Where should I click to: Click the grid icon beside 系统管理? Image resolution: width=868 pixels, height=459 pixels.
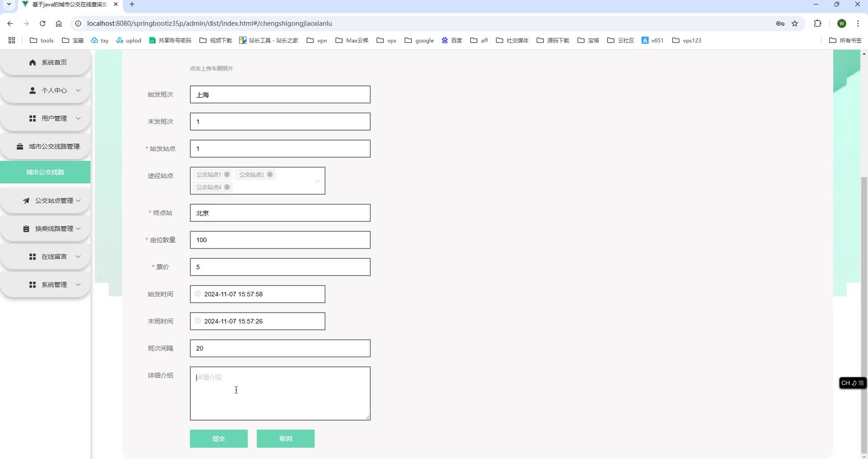coord(33,285)
